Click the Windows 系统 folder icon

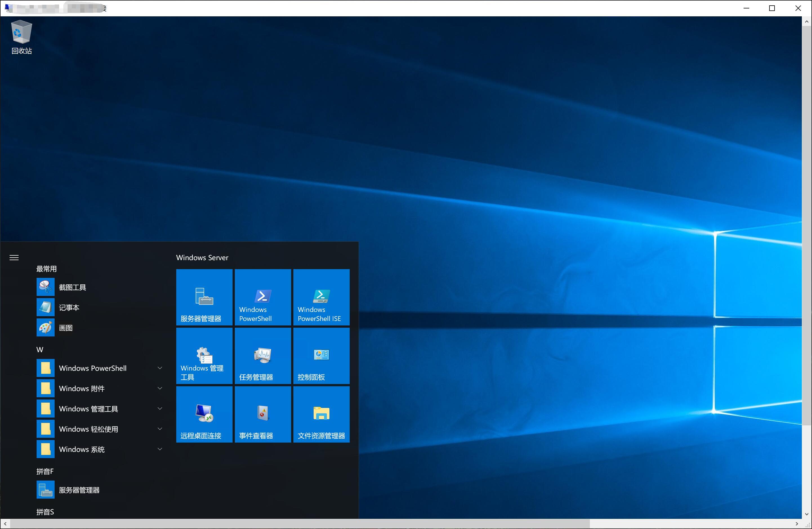click(x=45, y=449)
